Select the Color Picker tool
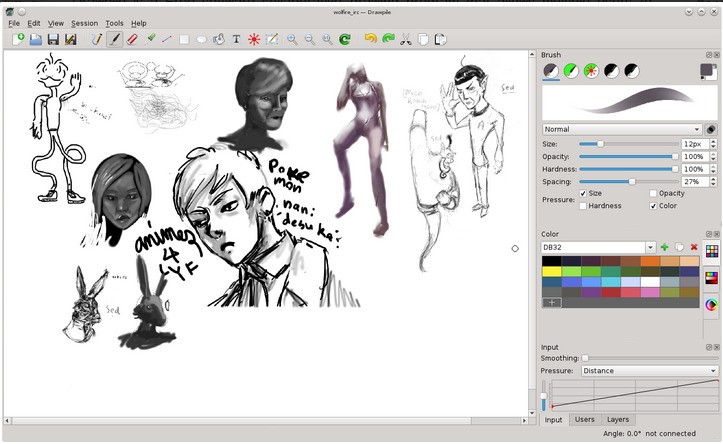The height and width of the screenshot is (444, 723). (x=150, y=39)
